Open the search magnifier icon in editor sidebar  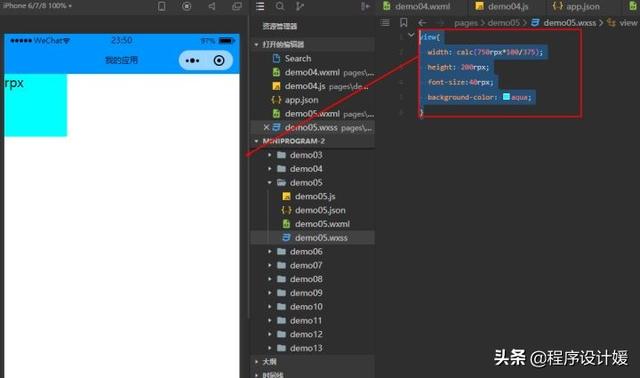click(280, 6)
